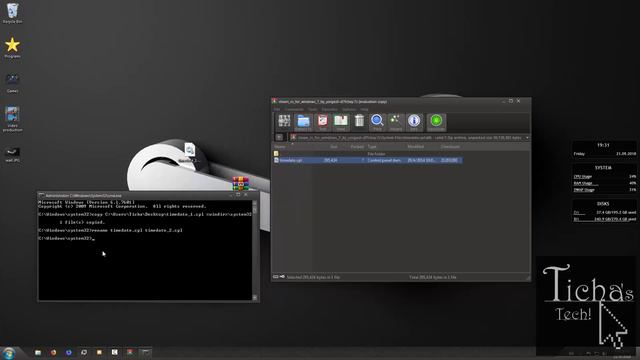Click the Delete trash can icon in WinRAR
The width and height of the screenshot is (640, 360).
359,121
